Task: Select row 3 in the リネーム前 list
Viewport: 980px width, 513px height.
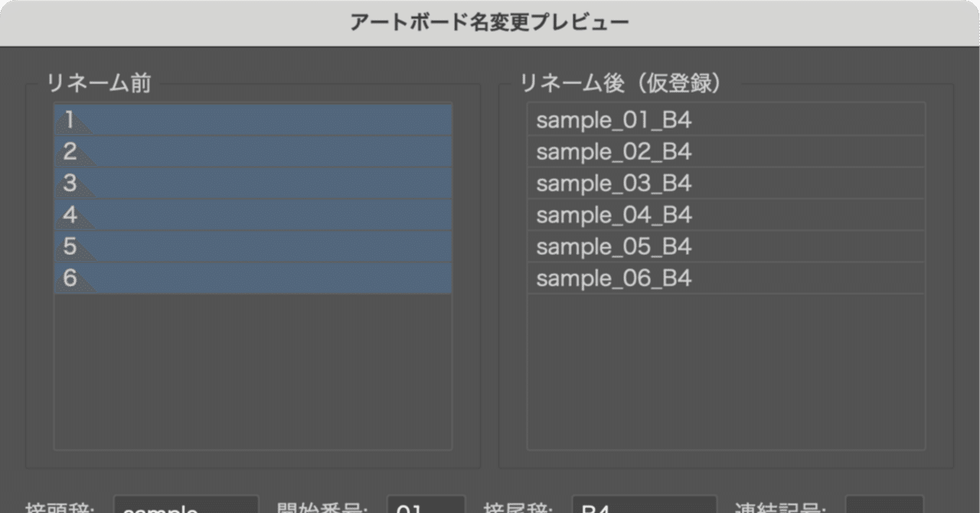Action: click(x=253, y=183)
